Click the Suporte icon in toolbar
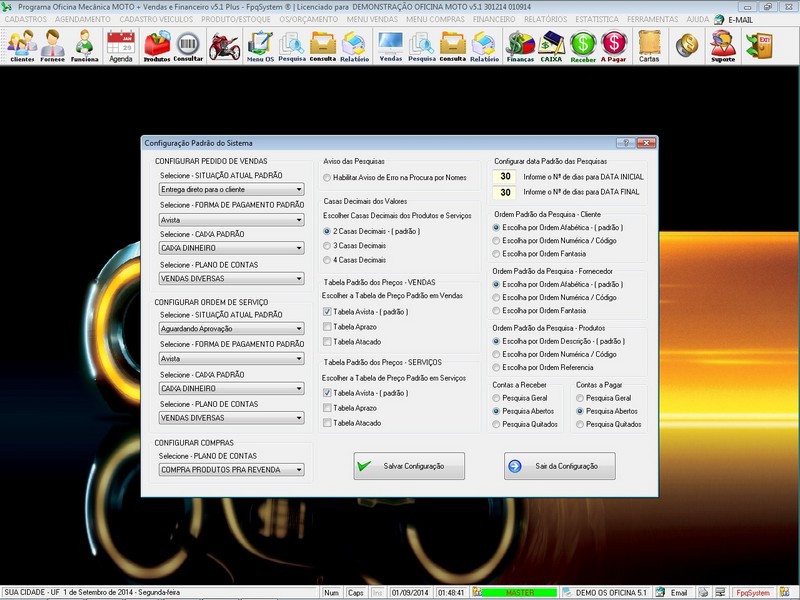The image size is (800, 600). [x=722, y=45]
